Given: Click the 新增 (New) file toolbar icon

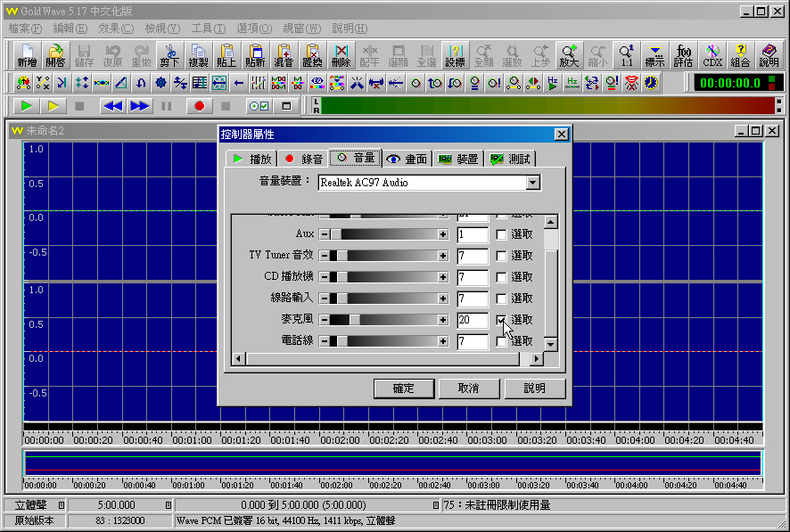Looking at the screenshot, I should [28, 56].
